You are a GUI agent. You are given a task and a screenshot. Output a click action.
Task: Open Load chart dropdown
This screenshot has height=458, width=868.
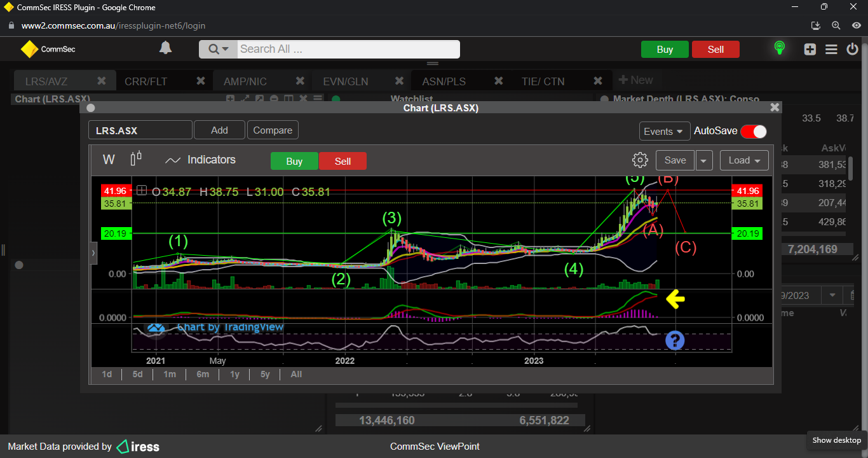[x=744, y=160]
